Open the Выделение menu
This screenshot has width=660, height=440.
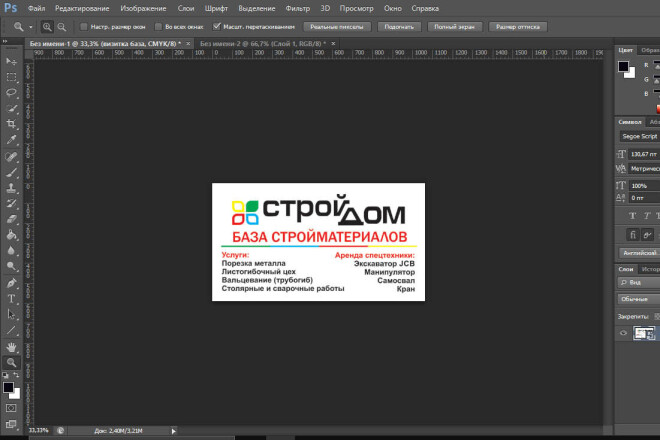[257, 8]
